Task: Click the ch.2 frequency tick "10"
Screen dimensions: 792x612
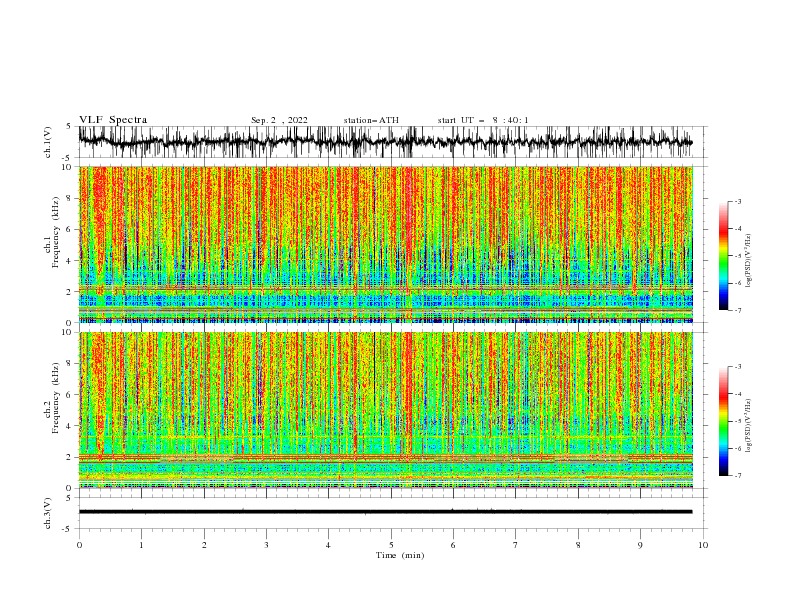Action: click(67, 332)
